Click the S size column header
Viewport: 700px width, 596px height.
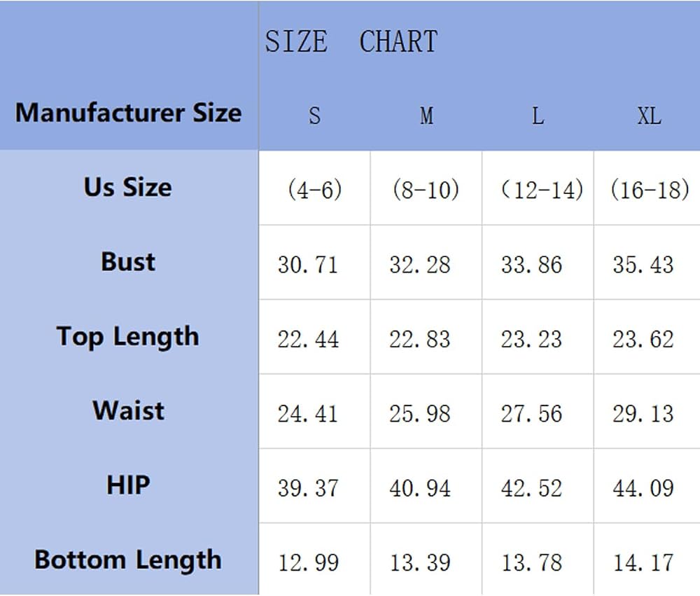point(314,116)
